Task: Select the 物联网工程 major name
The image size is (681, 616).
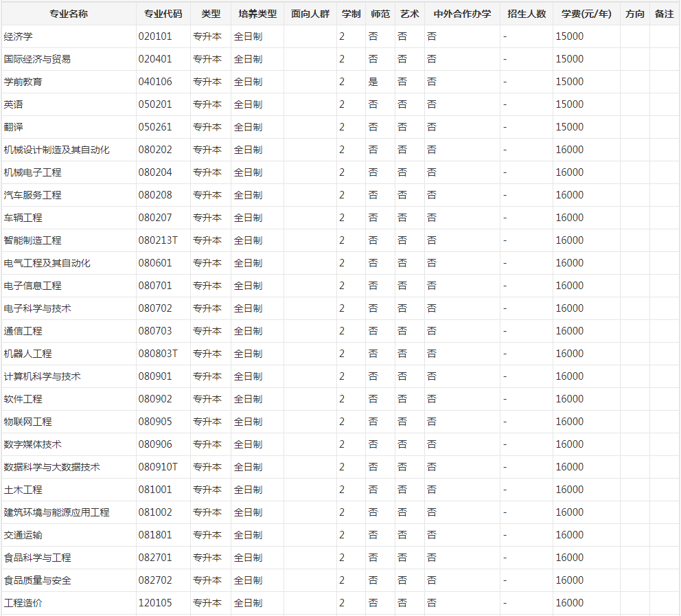Action: pos(27,422)
